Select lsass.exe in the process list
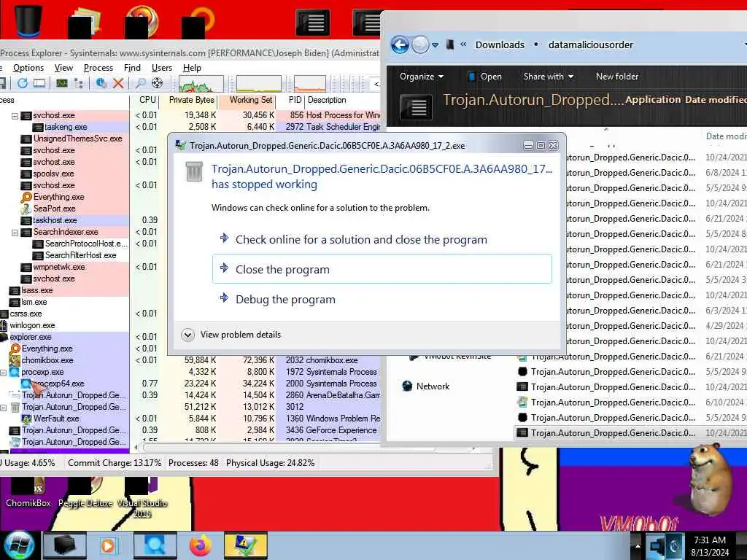747x560 pixels. (36, 290)
